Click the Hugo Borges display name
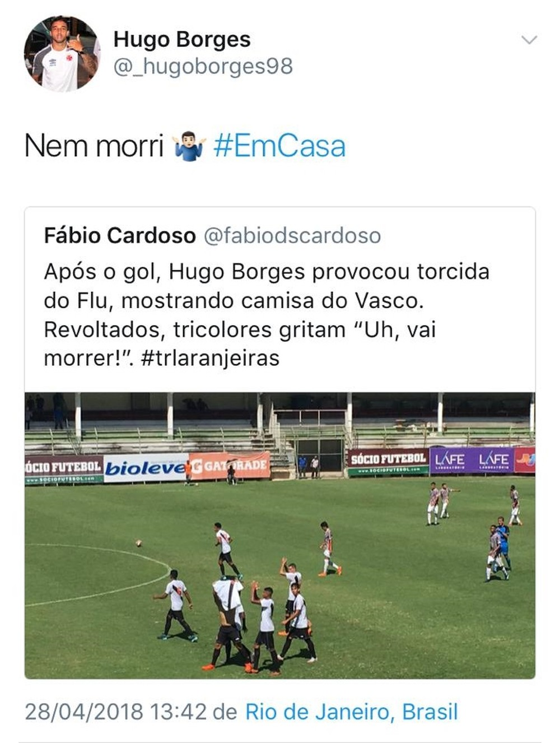Screen dimensions: 560x743 click(x=182, y=39)
